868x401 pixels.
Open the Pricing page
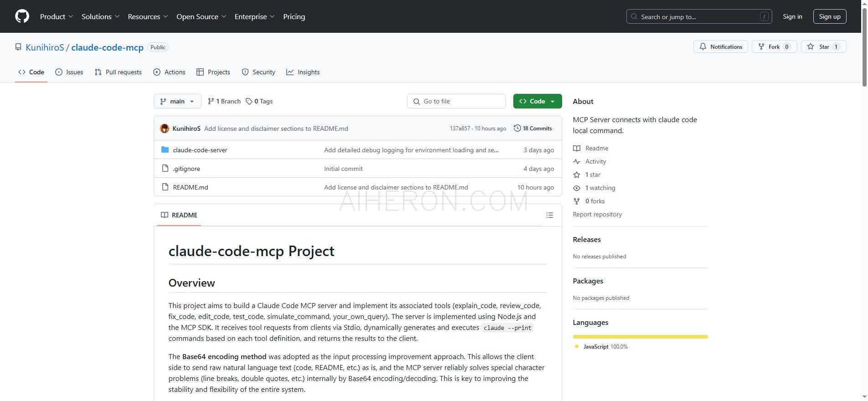294,16
